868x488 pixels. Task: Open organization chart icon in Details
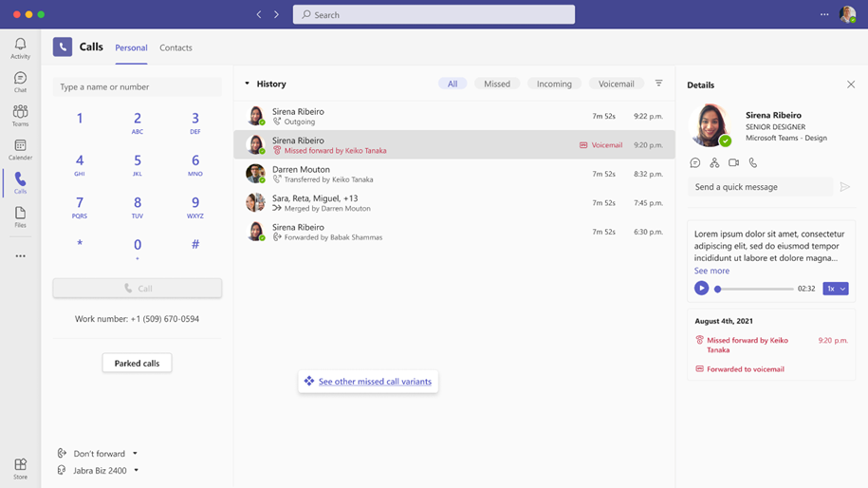[714, 163]
